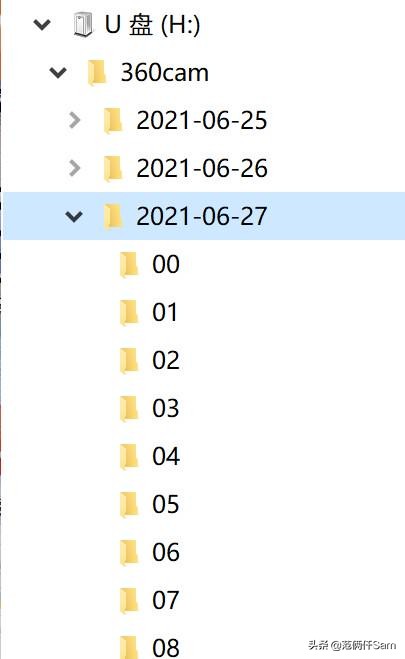The height and width of the screenshot is (659, 405).
Task: Click the folder icon beside 03
Action: (129, 409)
